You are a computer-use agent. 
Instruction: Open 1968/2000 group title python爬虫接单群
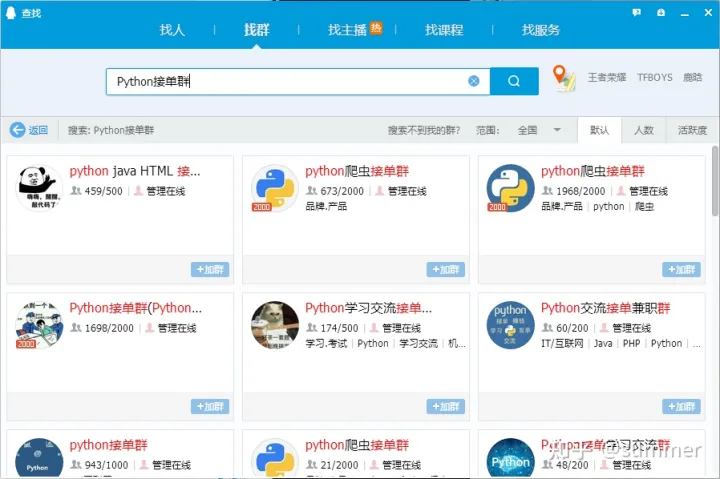(x=593, y=171)
